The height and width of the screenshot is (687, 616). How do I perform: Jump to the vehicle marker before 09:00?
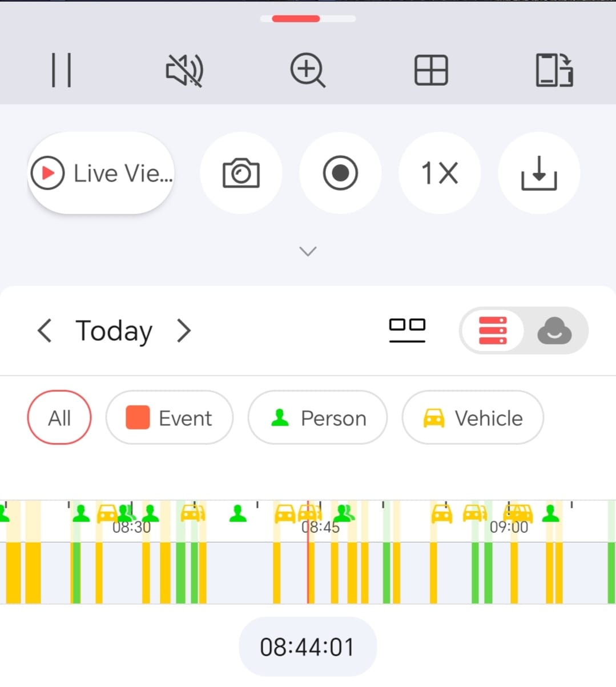[474, 513]
